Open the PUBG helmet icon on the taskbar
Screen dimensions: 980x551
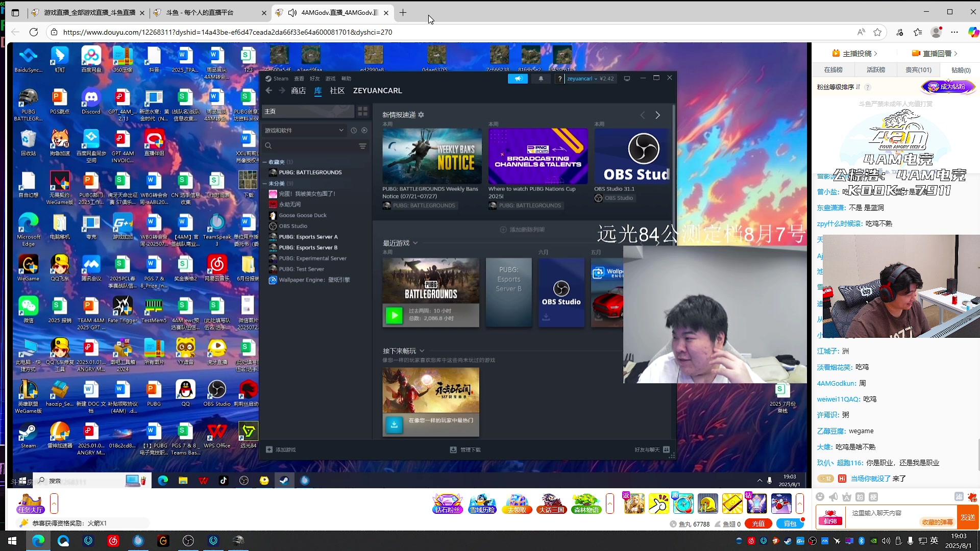click(x=238, y=541)
